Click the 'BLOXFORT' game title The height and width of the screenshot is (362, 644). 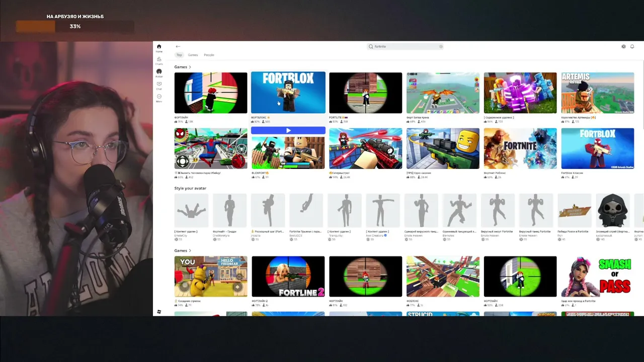[x=260, y=173]
